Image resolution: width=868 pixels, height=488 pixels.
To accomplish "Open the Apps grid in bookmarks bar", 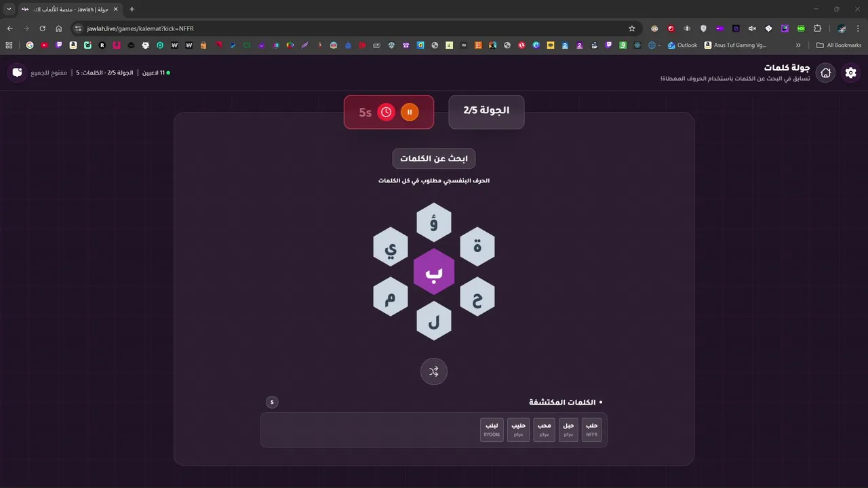I will click(9, 45).
